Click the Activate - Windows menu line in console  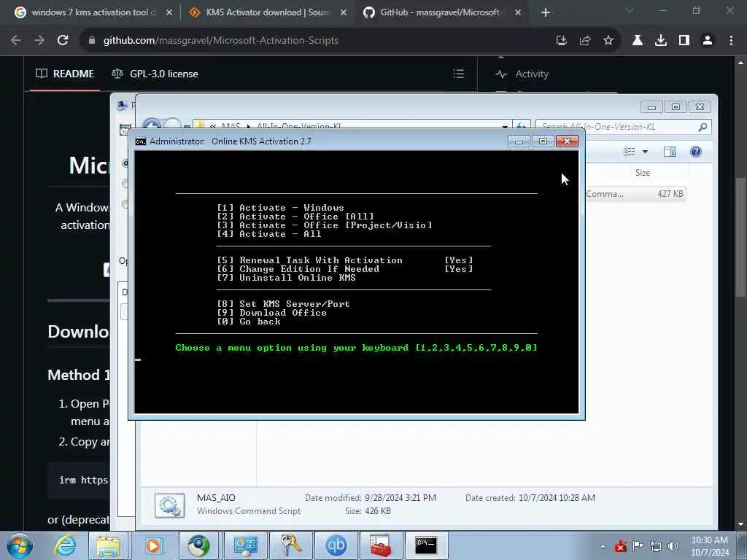tap(280, 208)
